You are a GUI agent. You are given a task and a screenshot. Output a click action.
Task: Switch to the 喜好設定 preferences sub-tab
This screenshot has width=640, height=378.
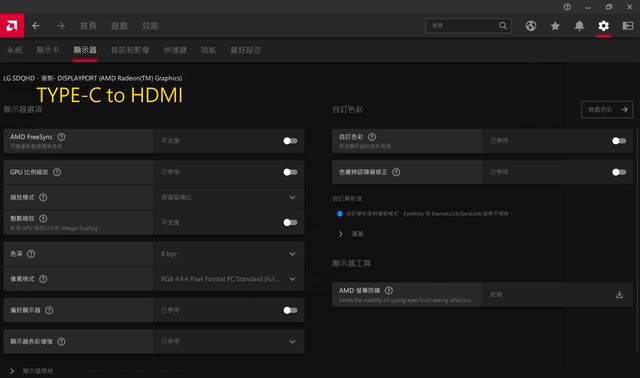[246, 50]
